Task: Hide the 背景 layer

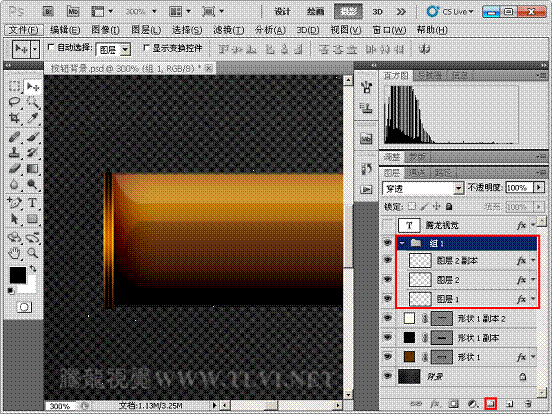Action: coord(388,376)
